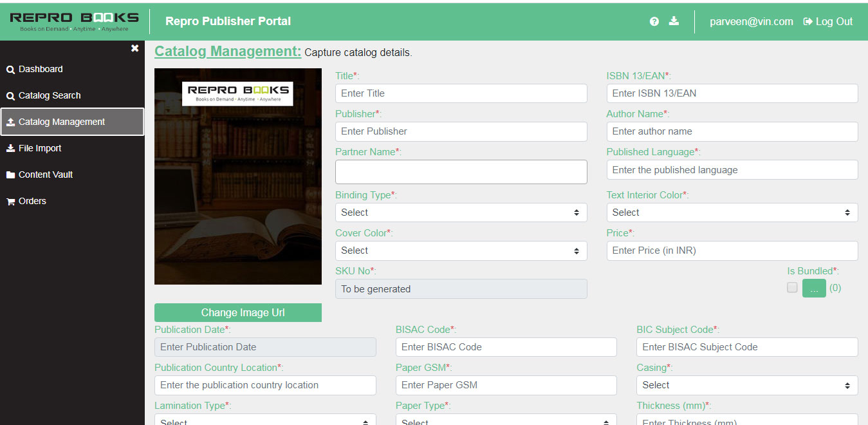This screenshot has width=868, height=425.
Task: Open the Binding Type dropdown
Action: click(x=461, y=212)
